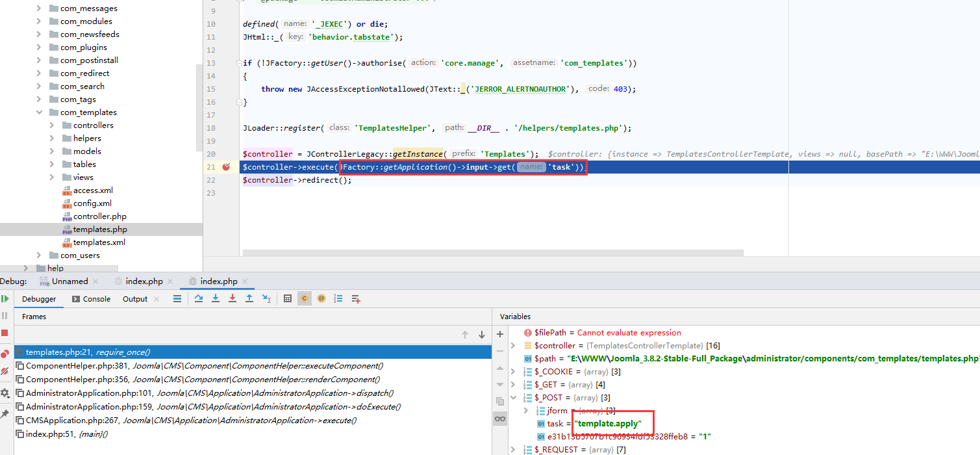This screenshot has height=455, width=980.
Task: Click the numbered list debugger icon
Action: coord(338,298)
